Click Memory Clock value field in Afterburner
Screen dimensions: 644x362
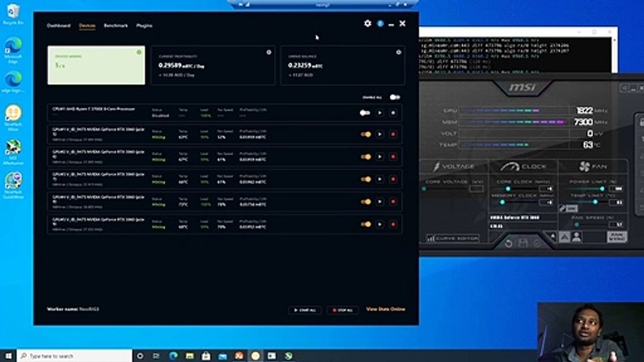pyautogui.click(x=546, y=202)
